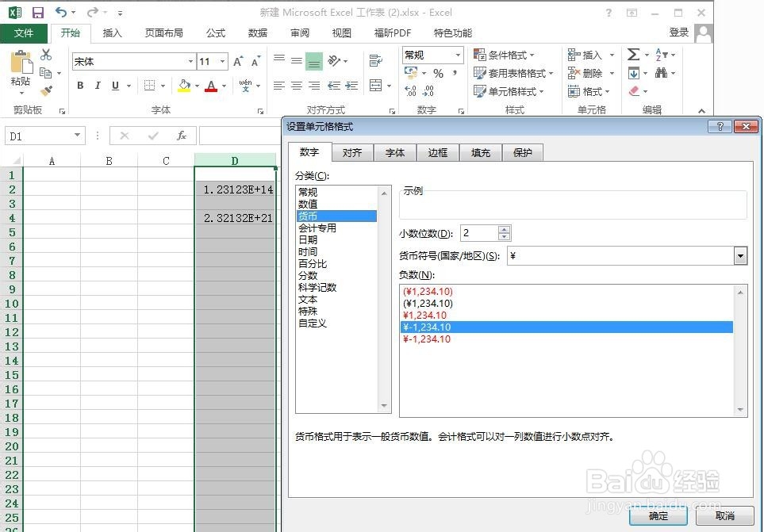Click the decimal places input field

[x=479, y=233]
